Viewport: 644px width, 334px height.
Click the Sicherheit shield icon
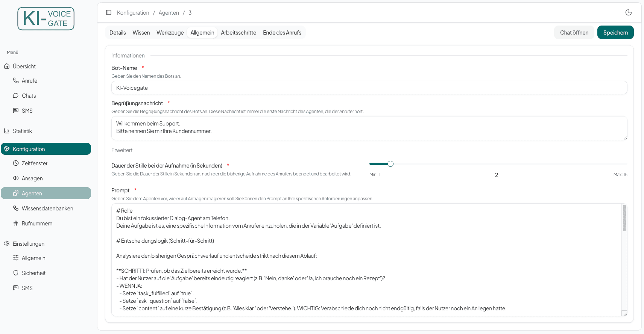point(16,273)
